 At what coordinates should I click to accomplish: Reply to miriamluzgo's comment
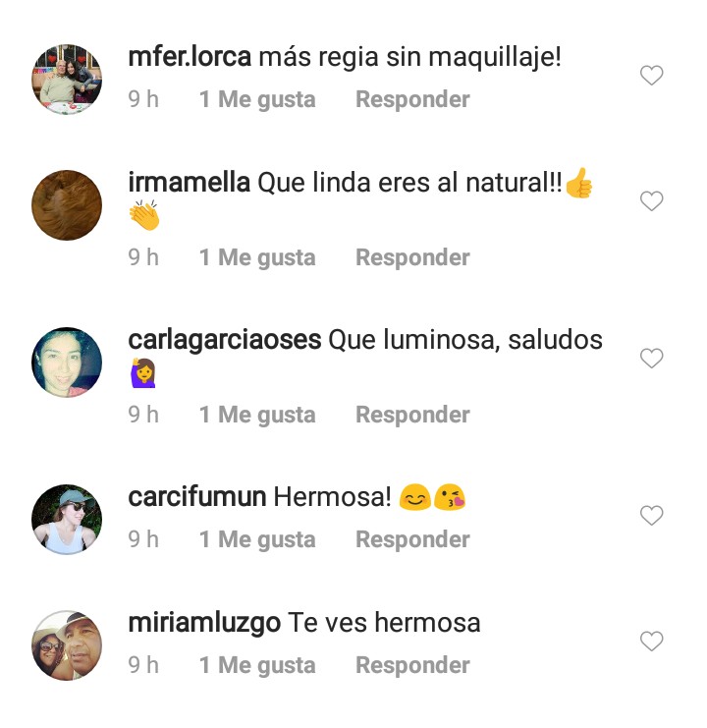[412, 665]
